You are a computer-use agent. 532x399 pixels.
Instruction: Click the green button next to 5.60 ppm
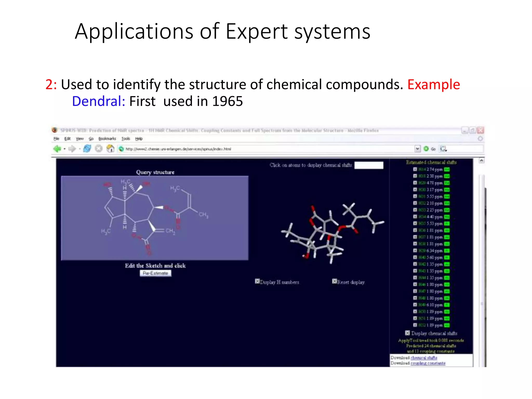coord(447,257)
